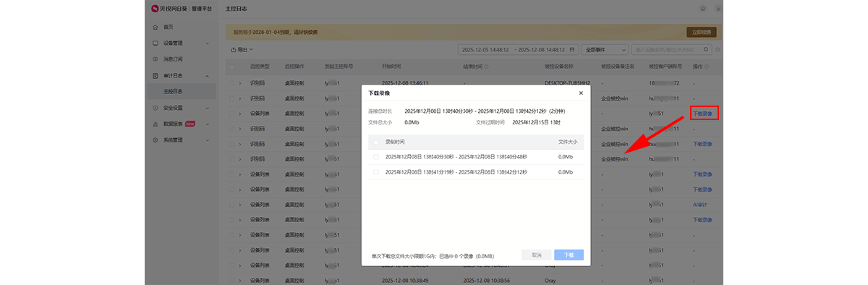The width and height of the screenshot is (868, 285).
Task: Click the 数据报表 sidebar icon
Action: [156, 124]
